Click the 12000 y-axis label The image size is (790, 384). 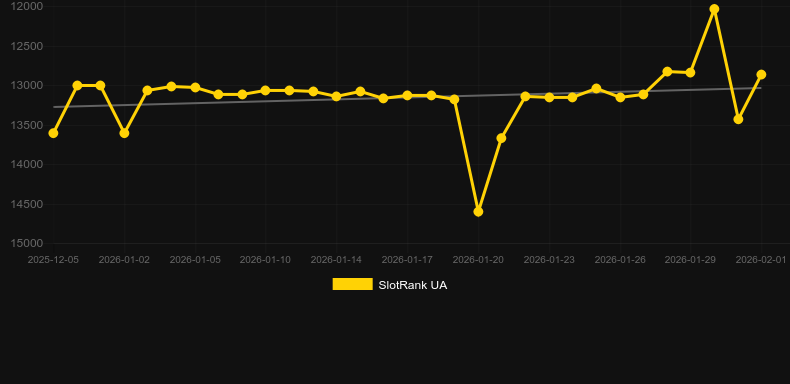pyautogui.click(x=27, y=6)
